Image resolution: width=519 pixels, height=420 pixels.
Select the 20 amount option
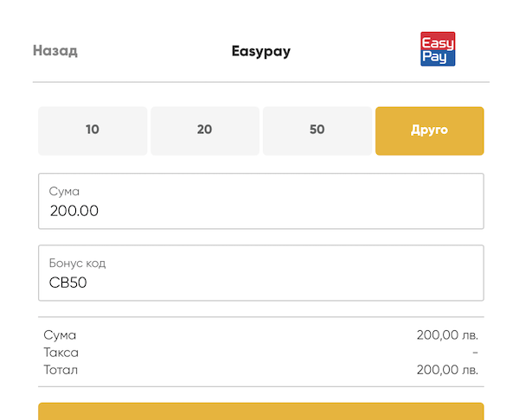click(205, 130)
